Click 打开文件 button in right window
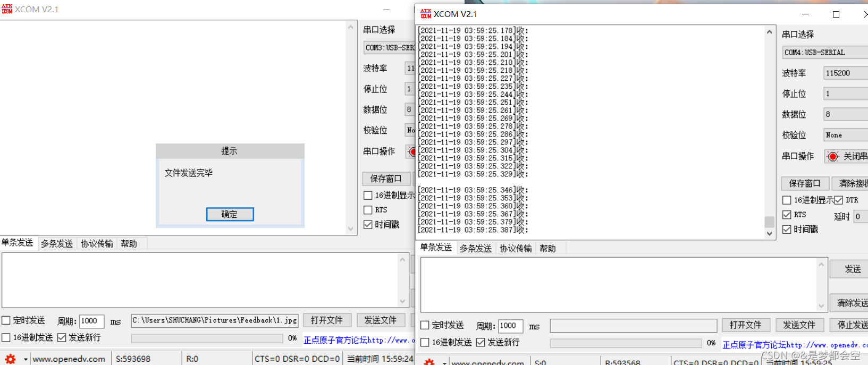Viewport: 868px width, 365px height. point(746,325)
